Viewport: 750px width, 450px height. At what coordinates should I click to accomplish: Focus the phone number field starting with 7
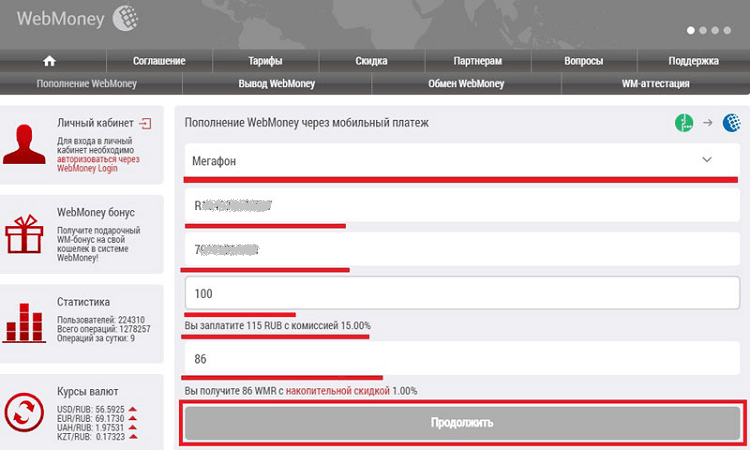[x=462, y=249]
